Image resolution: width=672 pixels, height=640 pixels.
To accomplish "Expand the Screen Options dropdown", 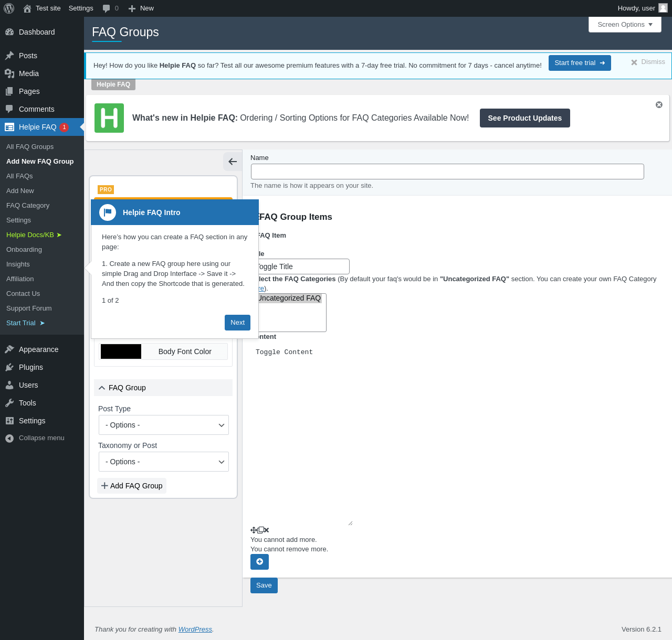I will point(625,25).
